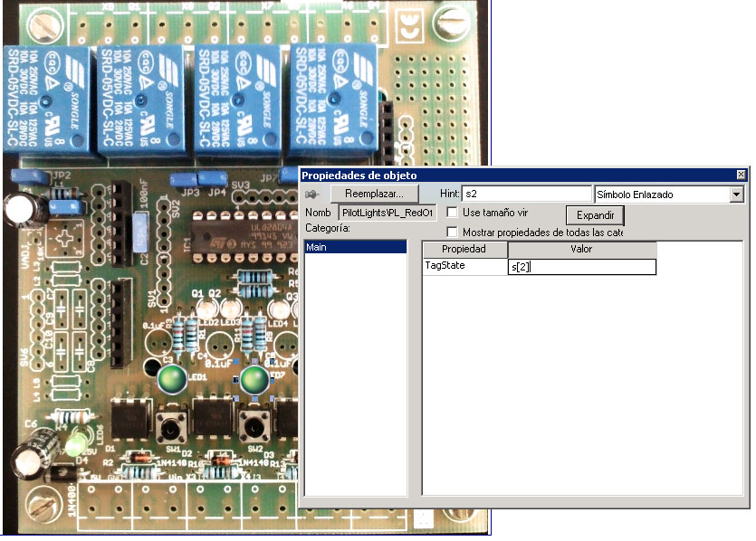Click the Reemplazar... button
Screen dimensions: 756x541
[374, 194]
